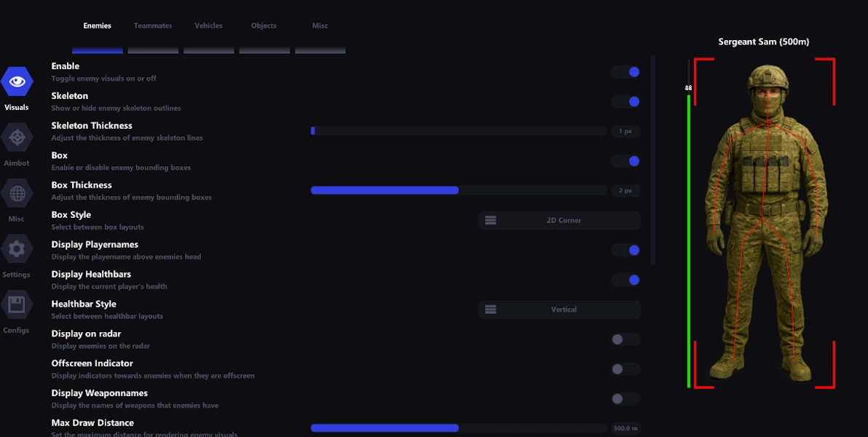Enable the Offscreen Indicator toggle
The width and height of the screenshot is (868, 437).
(x=626, y=369)
